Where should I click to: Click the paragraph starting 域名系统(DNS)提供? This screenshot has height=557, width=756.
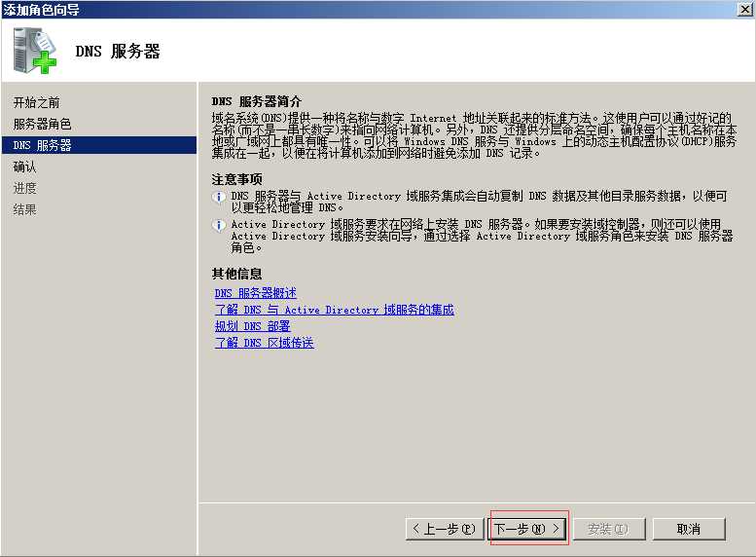tap(474, 135)
